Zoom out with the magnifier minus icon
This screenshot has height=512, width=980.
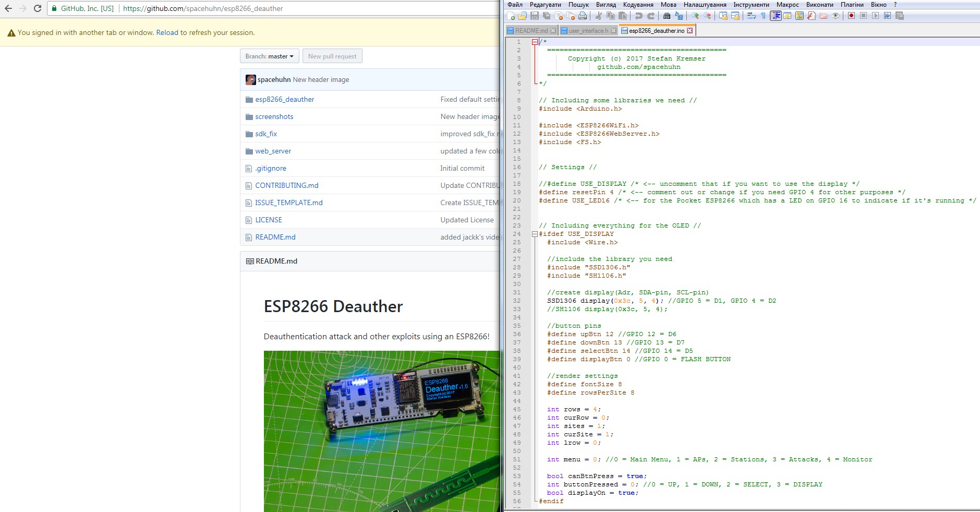click(707, 16)
